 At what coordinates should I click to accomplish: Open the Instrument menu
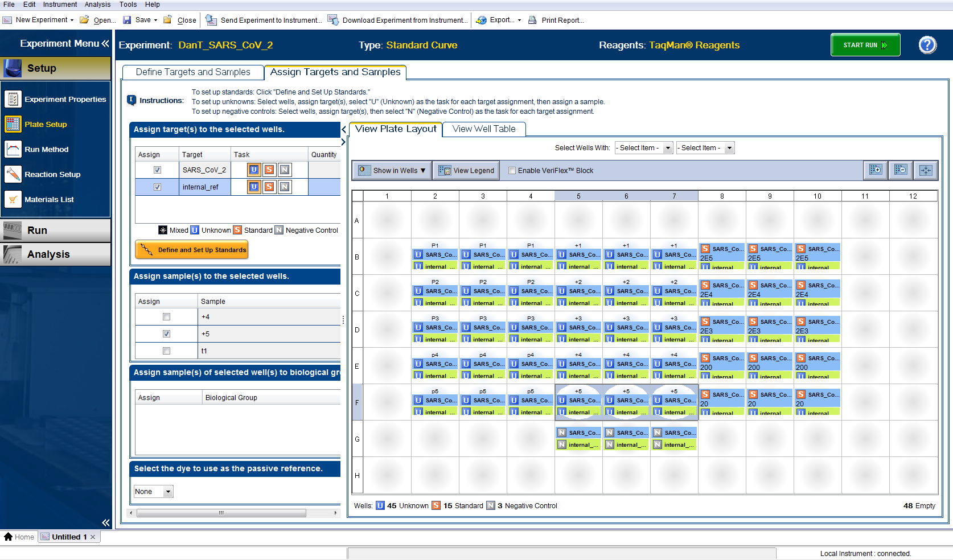click(x=60, y=5)
